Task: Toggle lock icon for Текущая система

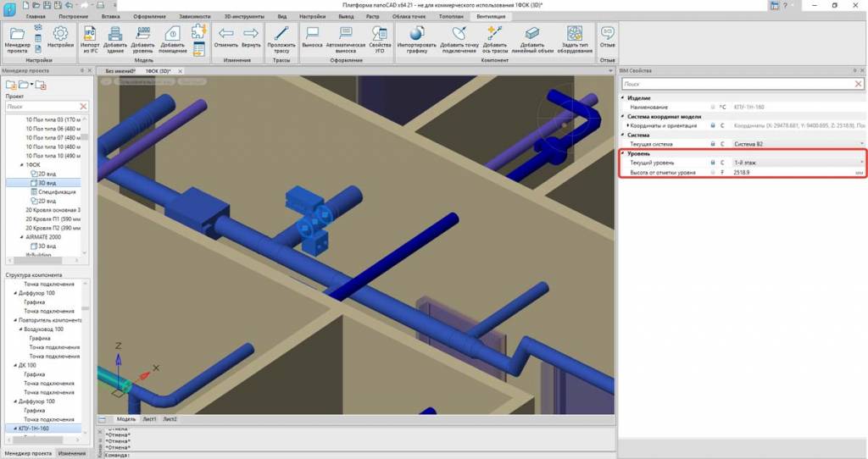Action: pyautogui.click(x=712, y=144)
